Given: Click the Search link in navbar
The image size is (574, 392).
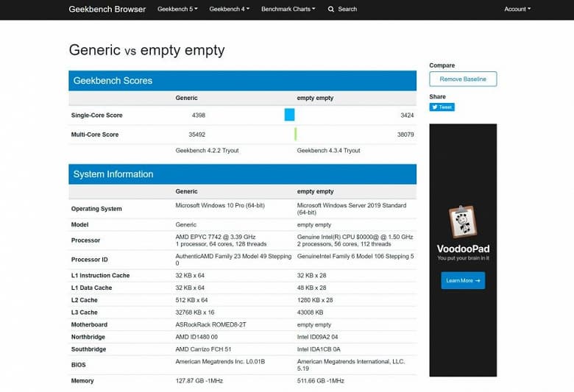Looking at the screenshot, I should click(347, 10).
